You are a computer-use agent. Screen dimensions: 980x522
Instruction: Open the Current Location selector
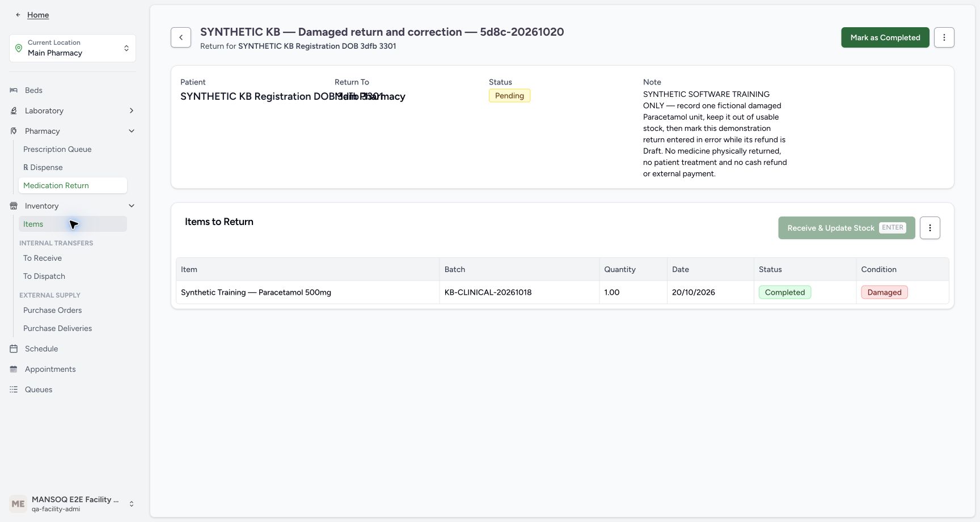point(73,48)
